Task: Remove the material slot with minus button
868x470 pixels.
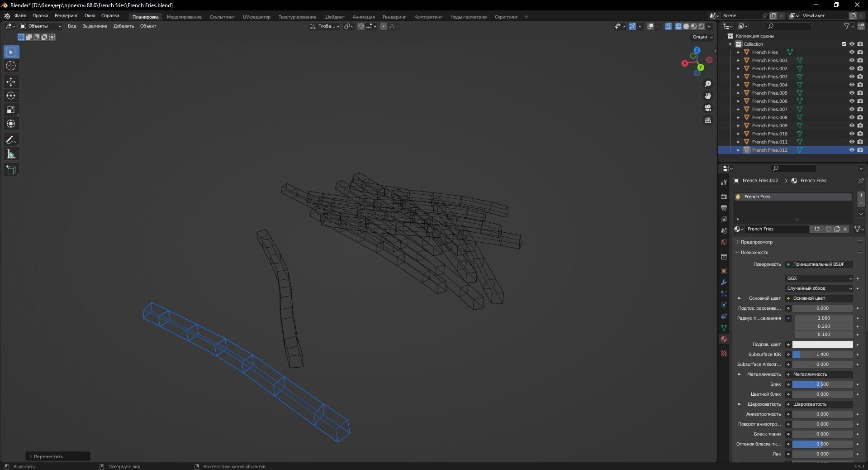Action: coord(861,203)
